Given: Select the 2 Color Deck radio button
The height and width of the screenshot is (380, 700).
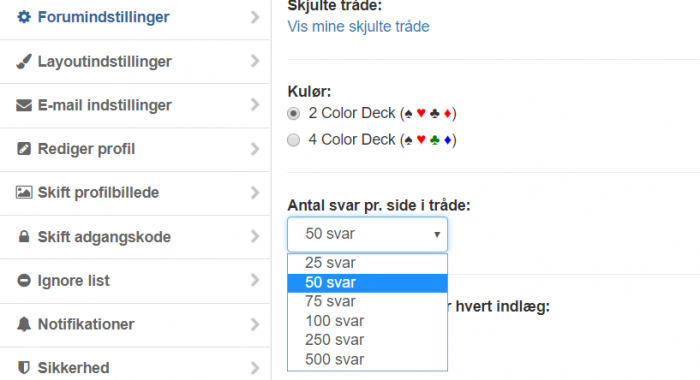Looking at the screenshot, I should [x=293, y=113].
